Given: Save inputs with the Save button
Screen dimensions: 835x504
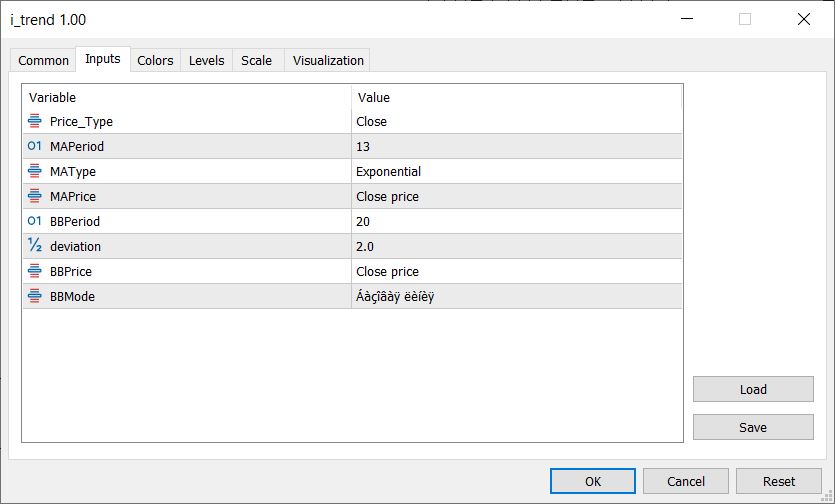Looking at the screenshot, I should click(x=753, y=427).
